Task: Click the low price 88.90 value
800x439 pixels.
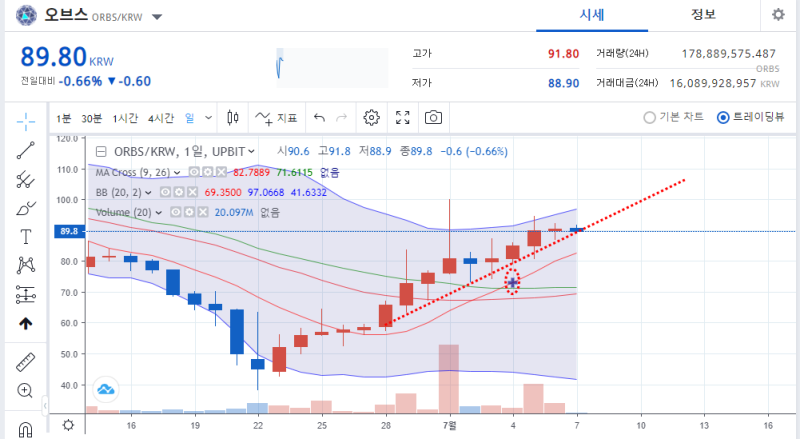Action: [563, 83]
